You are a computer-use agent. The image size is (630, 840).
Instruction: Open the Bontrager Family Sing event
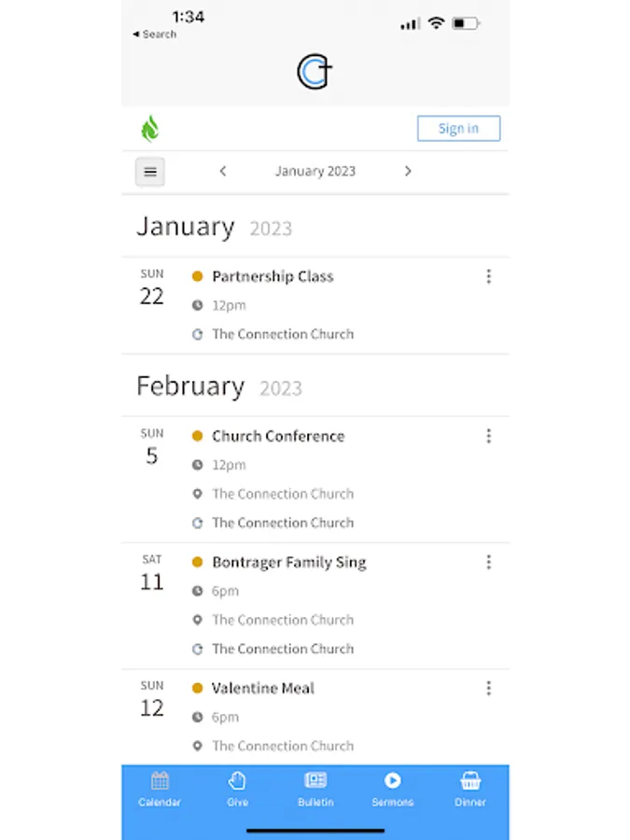click(x=288, y=562)
